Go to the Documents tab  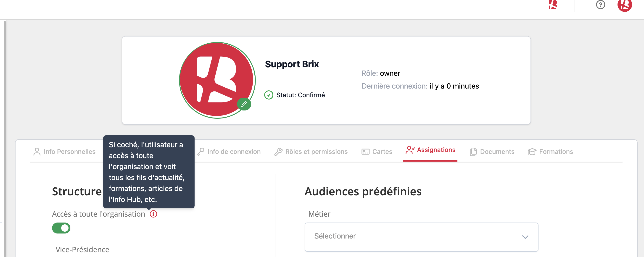click(x=492, y=152)
